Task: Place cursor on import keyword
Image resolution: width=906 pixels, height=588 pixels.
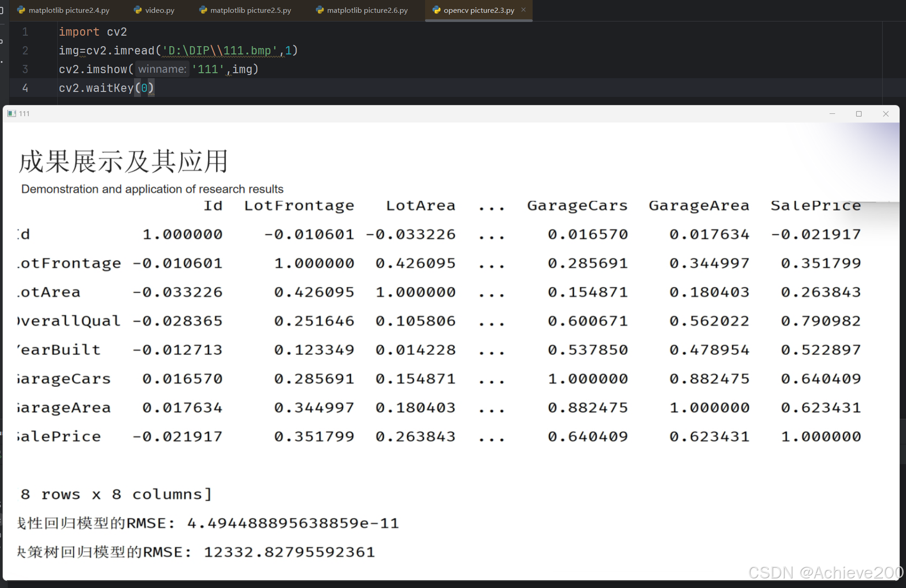Action: pos(79,32)
